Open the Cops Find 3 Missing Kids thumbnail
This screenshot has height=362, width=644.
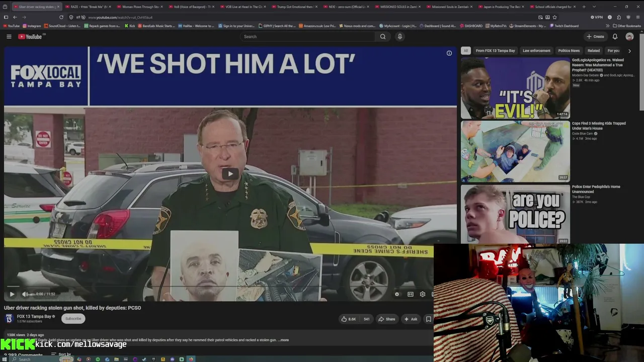tap(515, 151)
